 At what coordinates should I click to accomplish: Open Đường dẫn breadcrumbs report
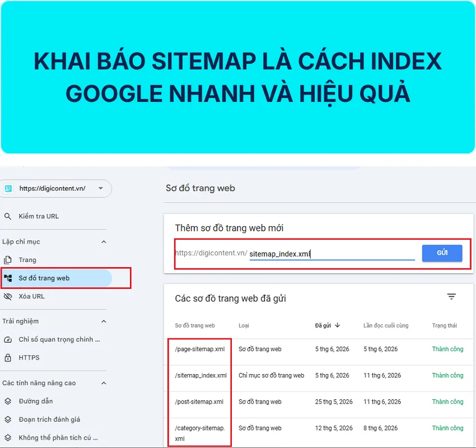[36, 402]
